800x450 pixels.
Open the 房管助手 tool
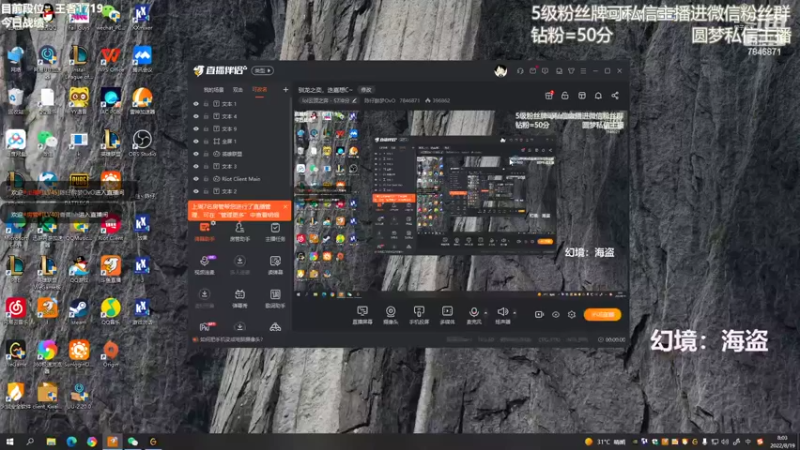tap(239, 232)
